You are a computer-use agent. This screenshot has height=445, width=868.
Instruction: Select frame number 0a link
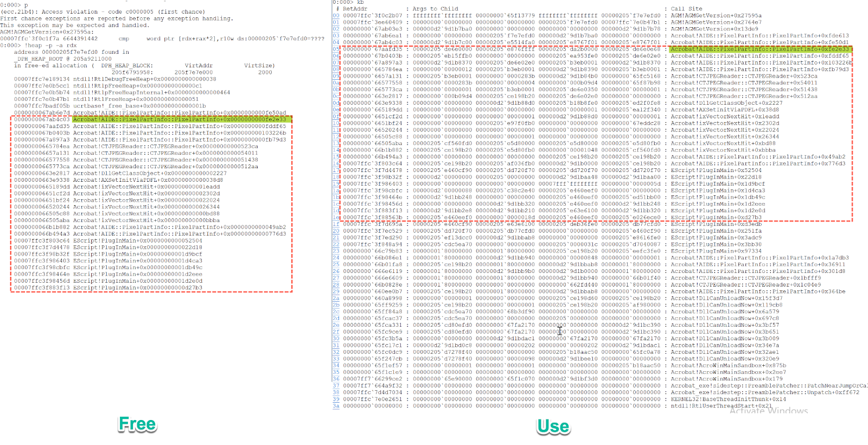tap(336, 83)
